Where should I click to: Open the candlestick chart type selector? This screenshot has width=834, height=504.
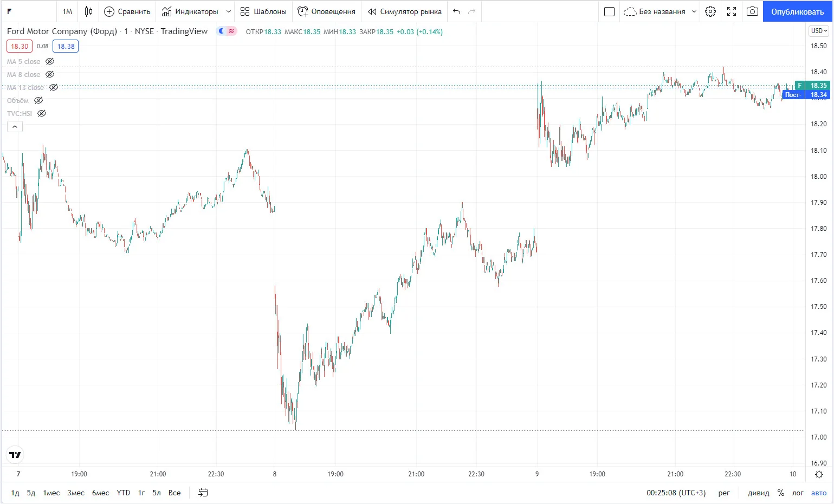(89, 11)
